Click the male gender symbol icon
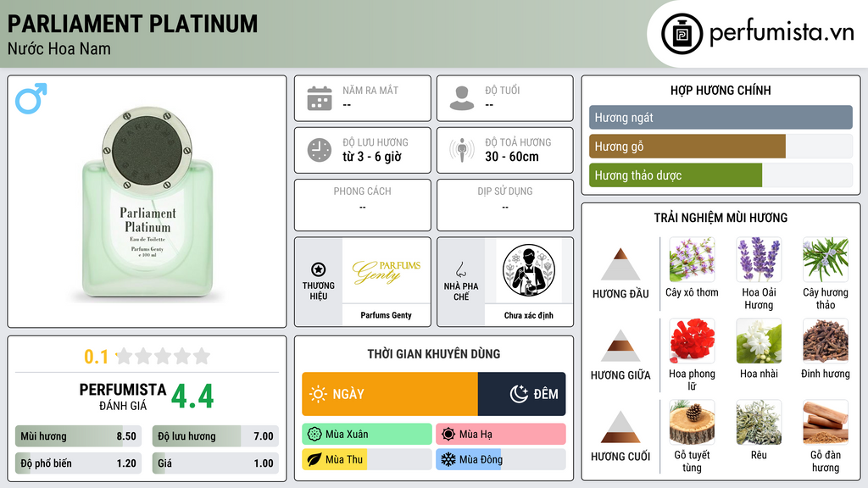This screenshot has height=488, width=868. [x=31, y=98]
